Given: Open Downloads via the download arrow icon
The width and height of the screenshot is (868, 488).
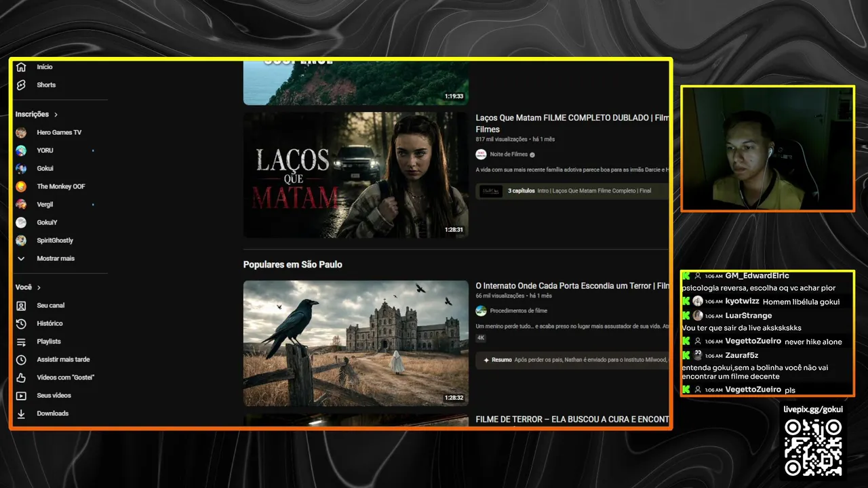Looking at the screenshot, I should (21, 413).
